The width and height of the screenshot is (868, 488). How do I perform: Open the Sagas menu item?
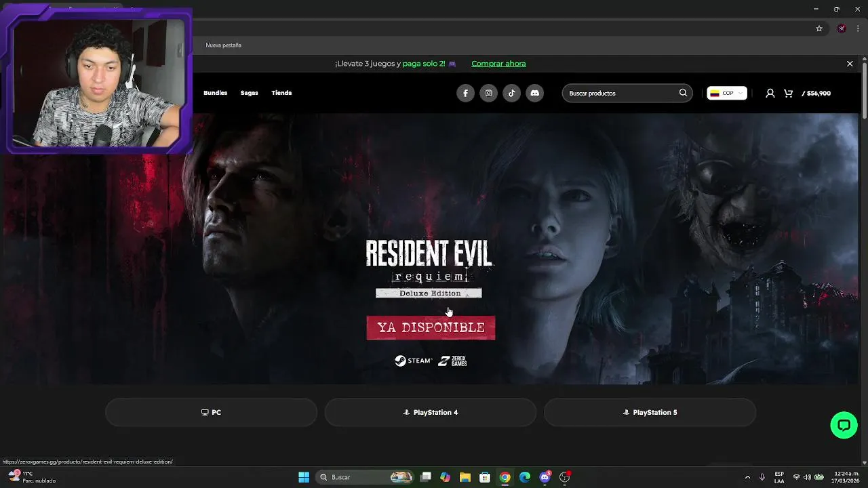[x=249, y=93]
